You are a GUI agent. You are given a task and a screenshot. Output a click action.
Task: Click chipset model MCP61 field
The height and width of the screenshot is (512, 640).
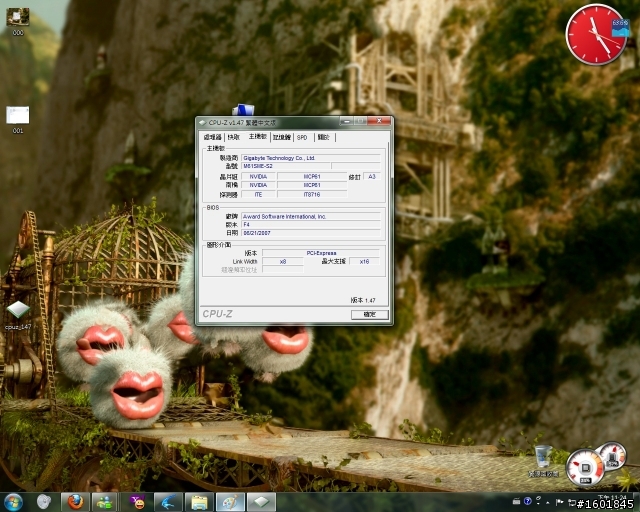312,176
